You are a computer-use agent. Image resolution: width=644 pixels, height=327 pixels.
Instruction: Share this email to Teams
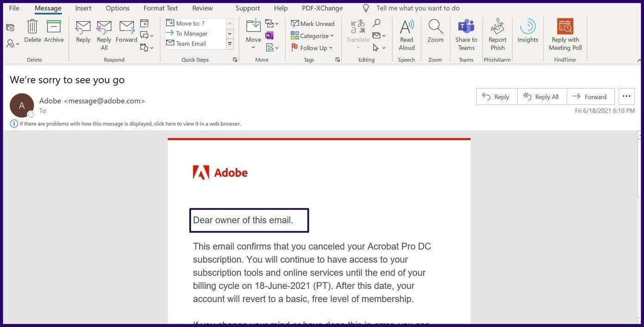(x=466, y=35)
